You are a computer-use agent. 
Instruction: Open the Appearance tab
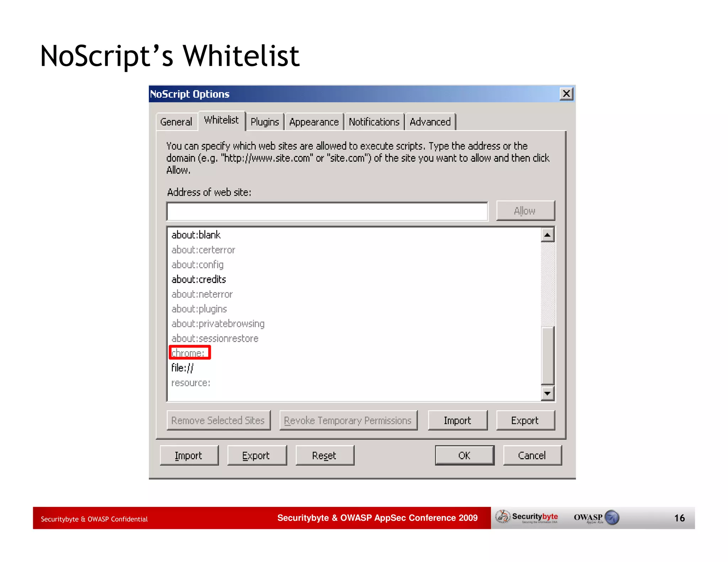[x=314, y=122]
